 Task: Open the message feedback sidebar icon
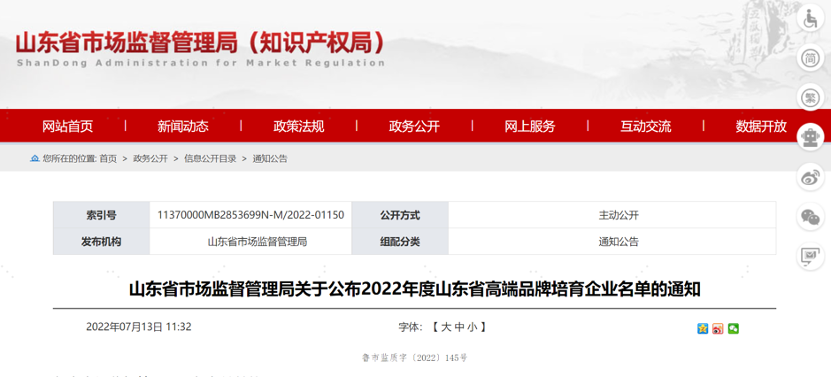(x=810, y=256)
